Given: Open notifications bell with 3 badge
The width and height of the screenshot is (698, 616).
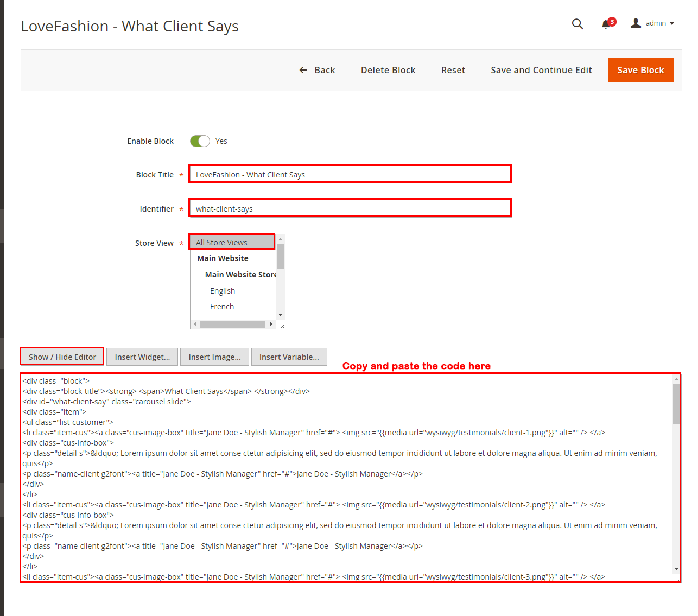Looking at the screenshot, I should pos(608,23).
